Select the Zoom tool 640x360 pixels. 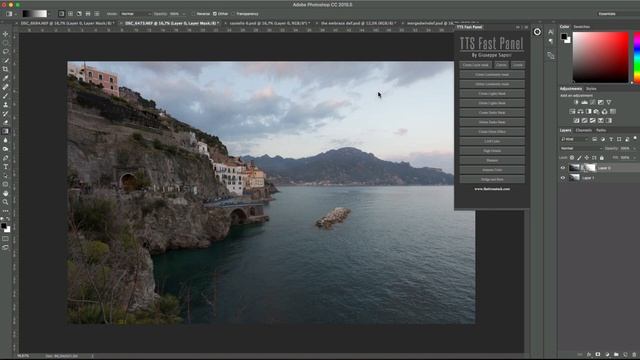pos(5,202)
